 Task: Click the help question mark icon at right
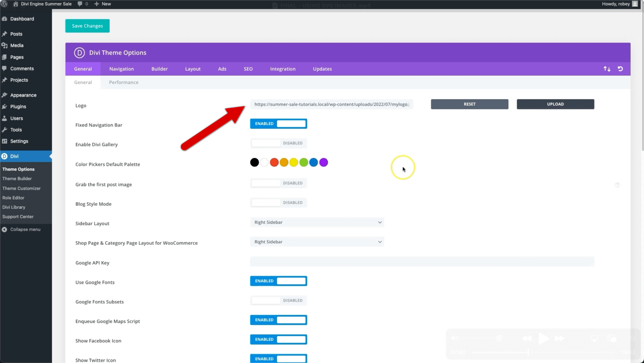(x=617, y=185)
